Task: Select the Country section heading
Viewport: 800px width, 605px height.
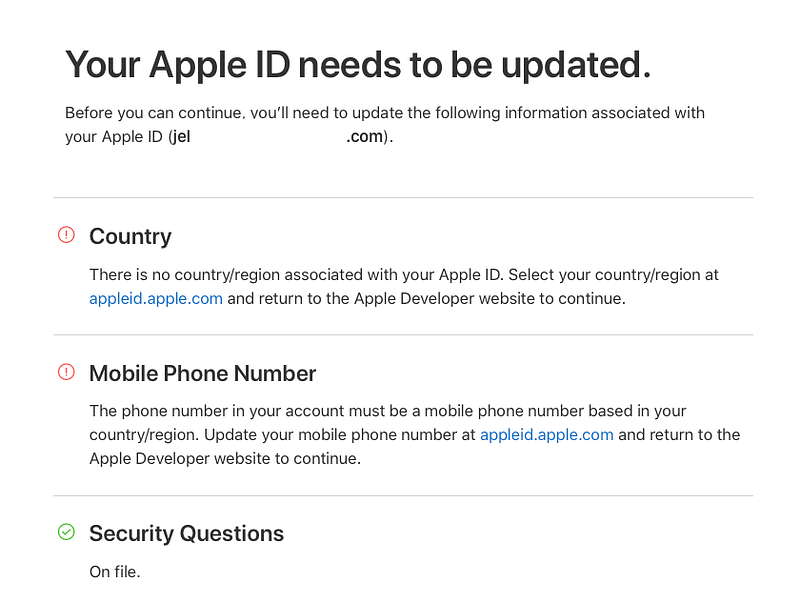Action: (130, 237)
